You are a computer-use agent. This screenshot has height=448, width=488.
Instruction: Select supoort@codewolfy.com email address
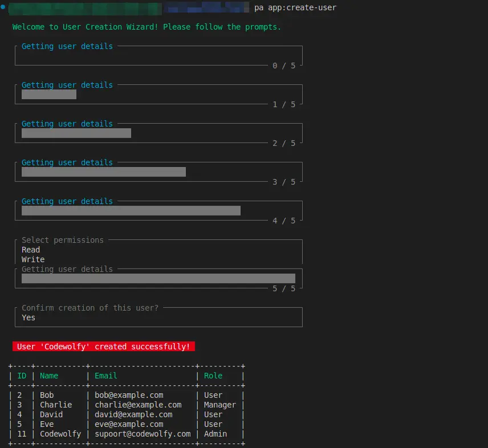(141, 434)
